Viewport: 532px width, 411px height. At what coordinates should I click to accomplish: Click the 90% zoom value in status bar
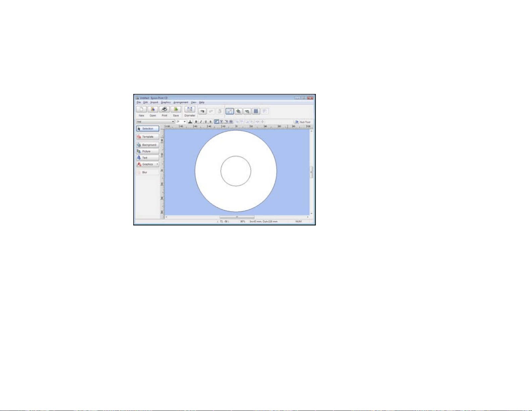click(x=243, y=221)
